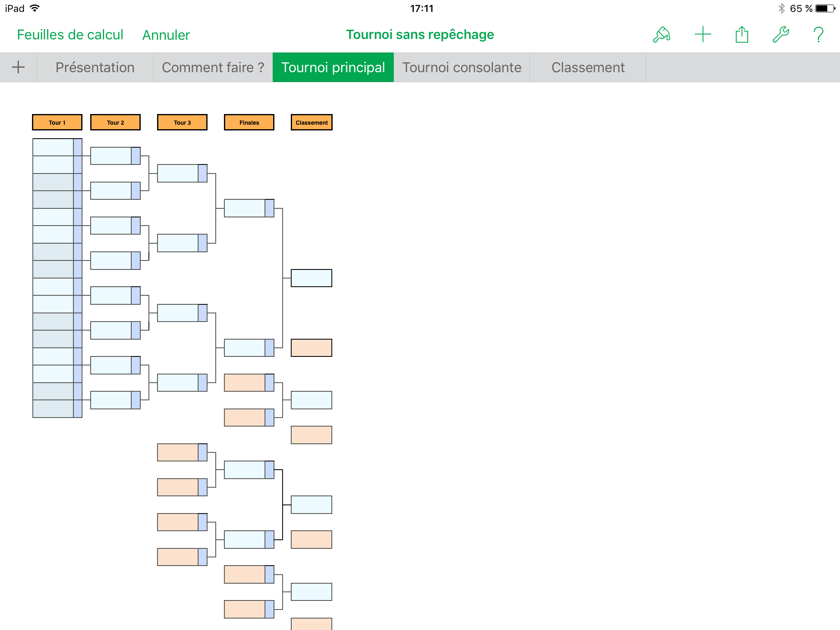Select the Tournoi consolante tab
This screenshot has height=630, width=840.
pyautogui.click(x=461, y=67)
